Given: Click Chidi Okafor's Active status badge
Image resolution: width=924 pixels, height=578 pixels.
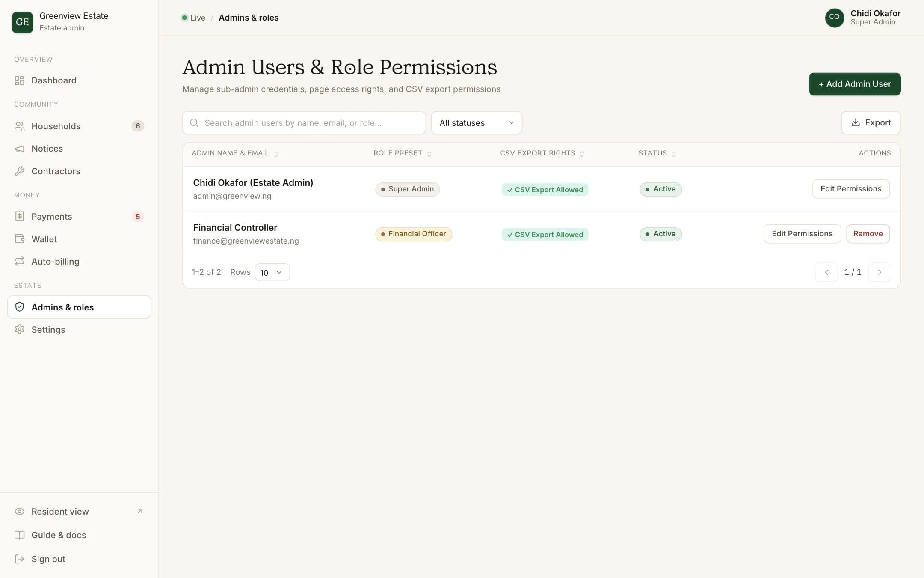Looking at the screenshot, I should tap(660, 189).
